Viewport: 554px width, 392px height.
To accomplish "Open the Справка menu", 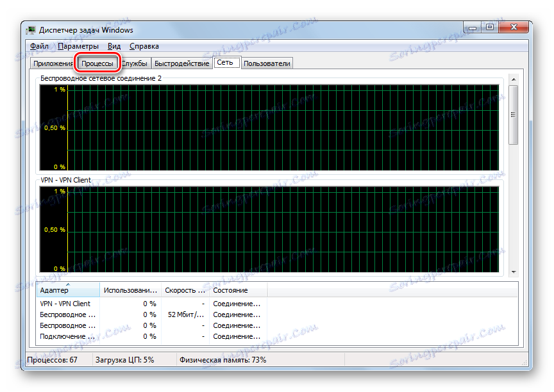I will 144,46.
